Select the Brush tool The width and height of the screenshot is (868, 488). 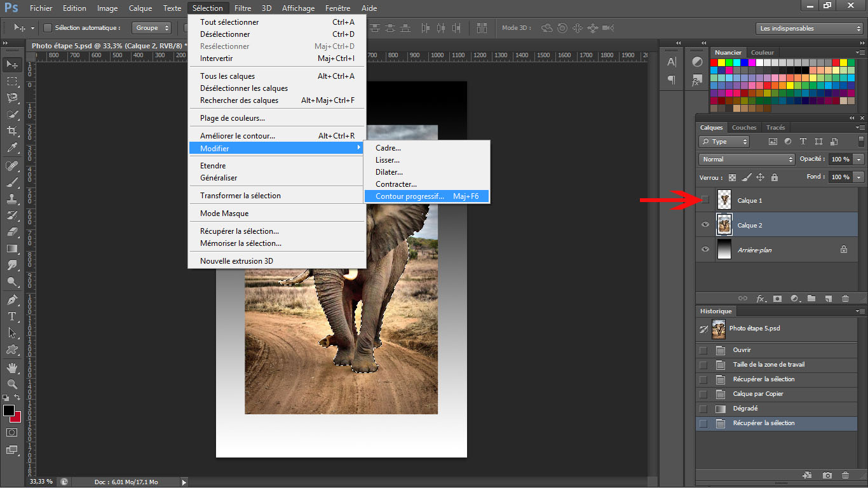coord(12,182)
